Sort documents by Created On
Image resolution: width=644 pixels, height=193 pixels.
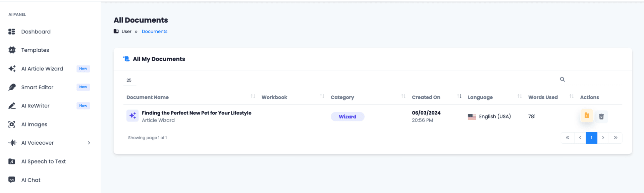coord(426,97)
